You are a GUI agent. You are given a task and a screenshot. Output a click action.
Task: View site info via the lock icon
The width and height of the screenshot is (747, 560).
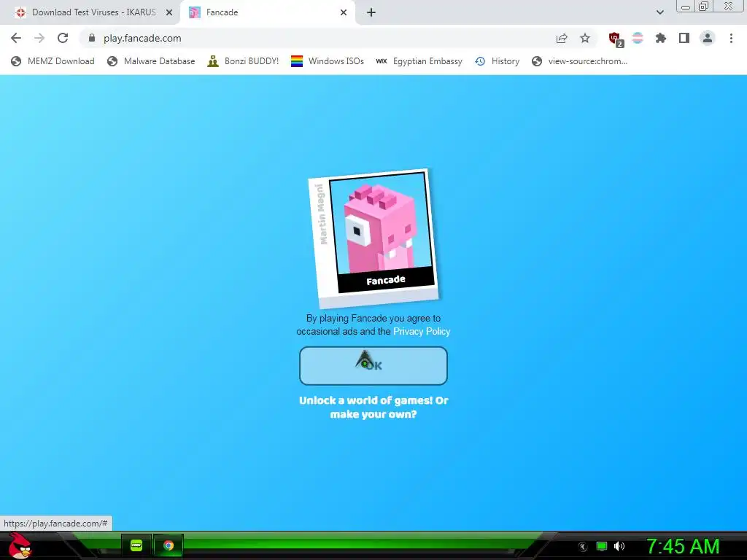coord(92,38)
